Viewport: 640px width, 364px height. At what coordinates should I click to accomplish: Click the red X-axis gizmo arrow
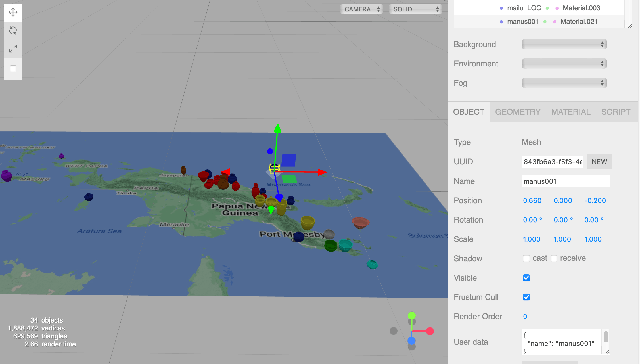[322, 172]
